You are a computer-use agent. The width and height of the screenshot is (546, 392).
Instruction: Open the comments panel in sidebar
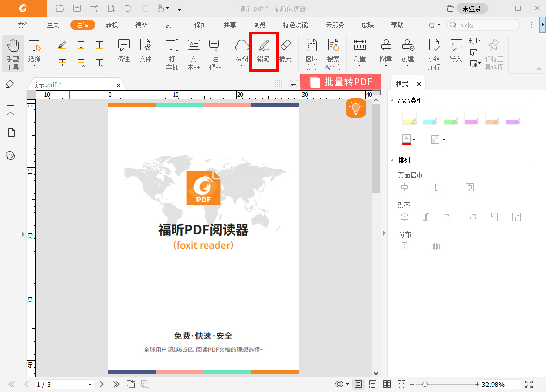pyautogui.click(x=10, y=156)
